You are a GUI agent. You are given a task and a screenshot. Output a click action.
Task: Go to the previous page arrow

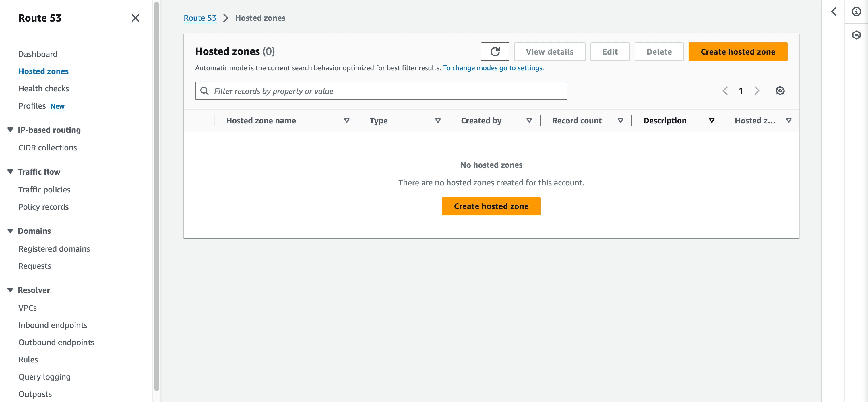725,91
